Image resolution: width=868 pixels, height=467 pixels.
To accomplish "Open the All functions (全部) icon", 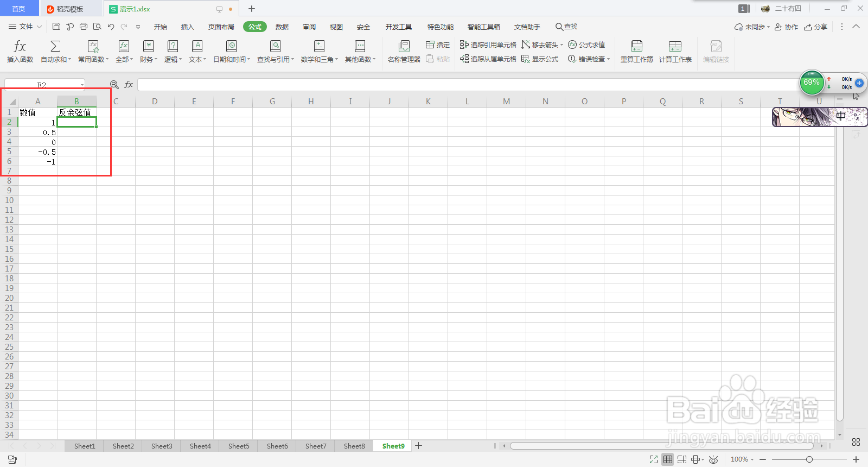I will point(124,47).
